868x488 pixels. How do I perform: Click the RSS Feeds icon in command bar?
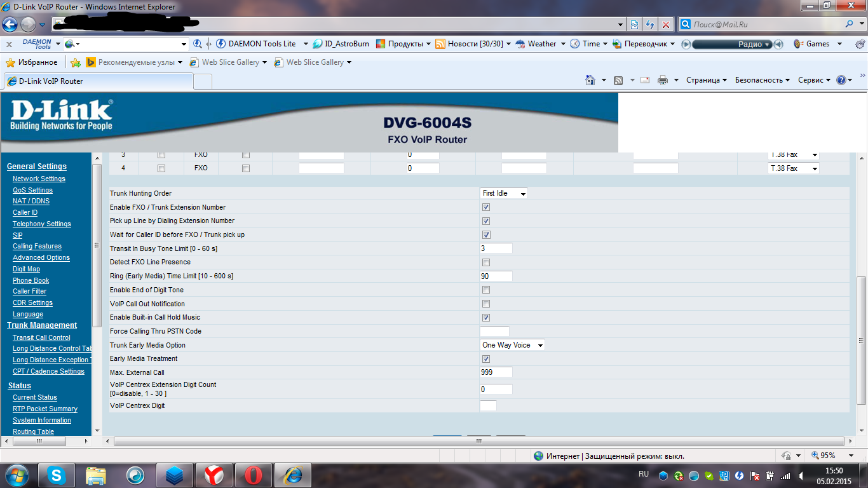[618, 80]
